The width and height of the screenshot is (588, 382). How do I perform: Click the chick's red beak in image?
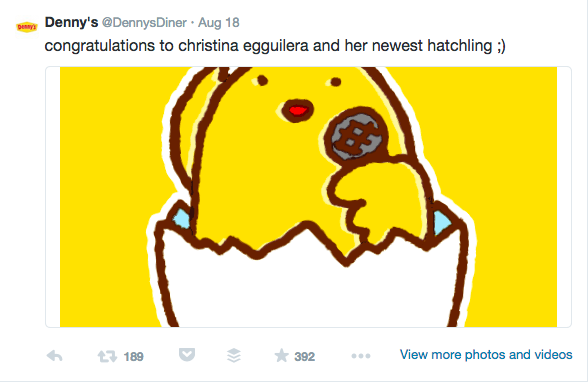[x=298, y=111]
